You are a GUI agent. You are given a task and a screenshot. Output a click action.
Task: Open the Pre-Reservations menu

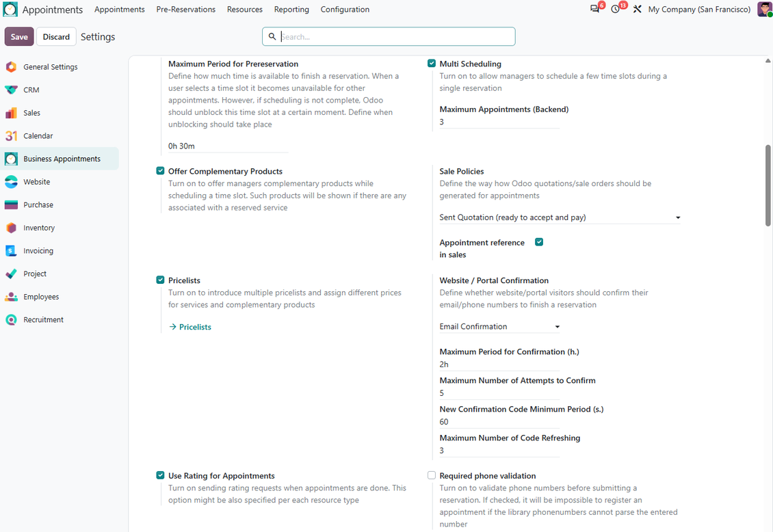[186, 10]
